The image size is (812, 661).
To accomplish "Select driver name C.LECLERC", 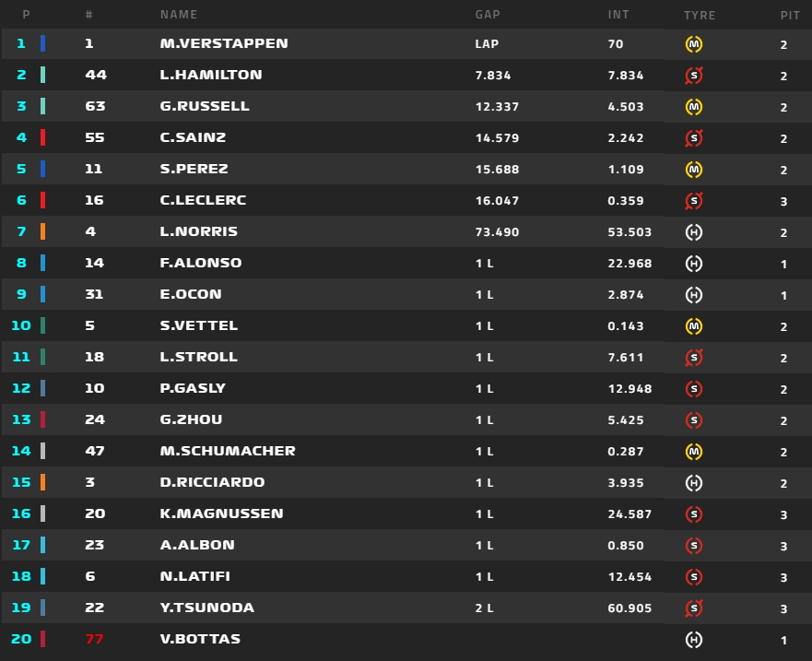I will (x=203, y=200).
